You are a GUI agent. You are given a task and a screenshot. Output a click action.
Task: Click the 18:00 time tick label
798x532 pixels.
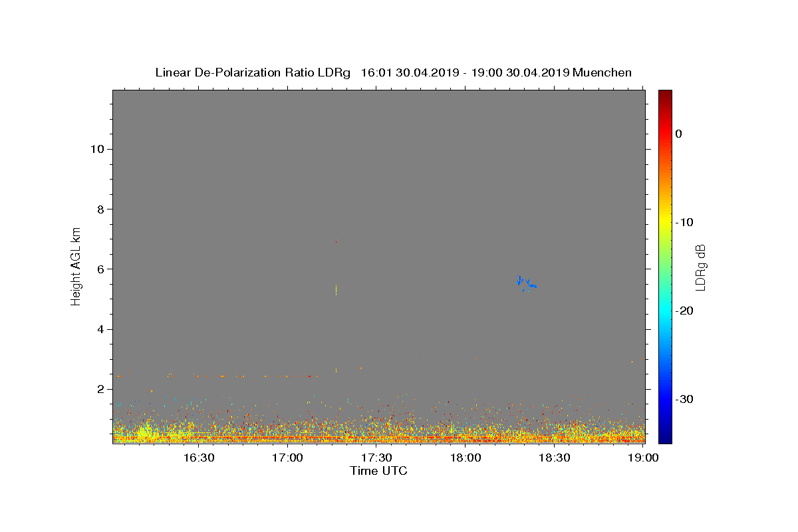(466, 458)
